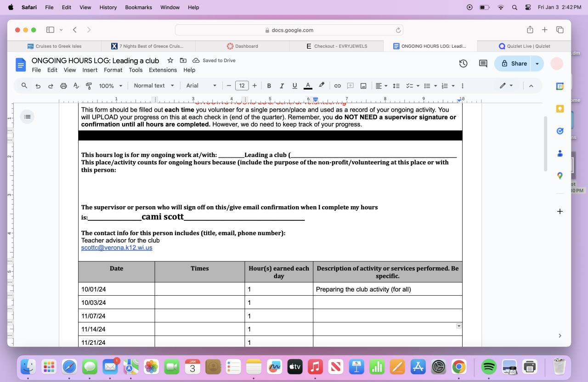Reload the page in Safari address bar
The width and height of the screenshot is (588, 382).
[x=398, y=30]
